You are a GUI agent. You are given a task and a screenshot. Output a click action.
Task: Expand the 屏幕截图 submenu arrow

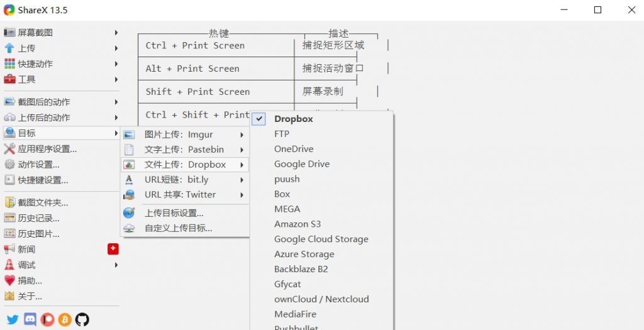tap(116, 33)
